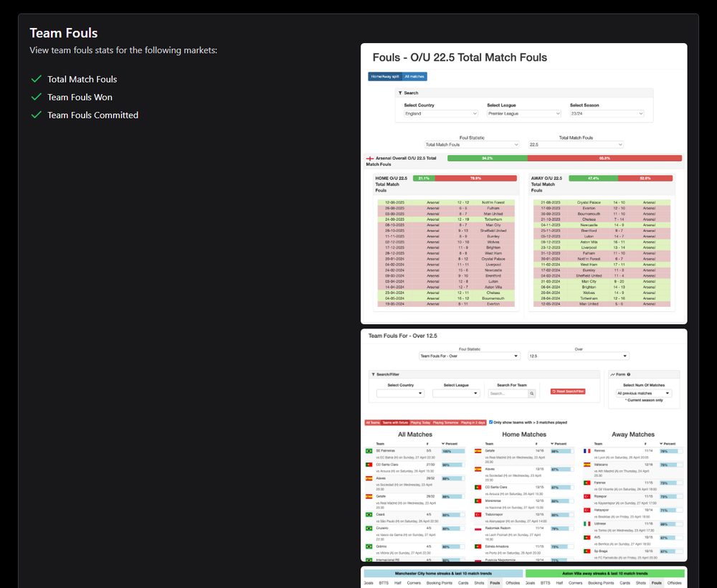Click the green checkmark beside Total Match Fouls
The height and width of the screenshot is (588, 717).
tap(36, 79)
